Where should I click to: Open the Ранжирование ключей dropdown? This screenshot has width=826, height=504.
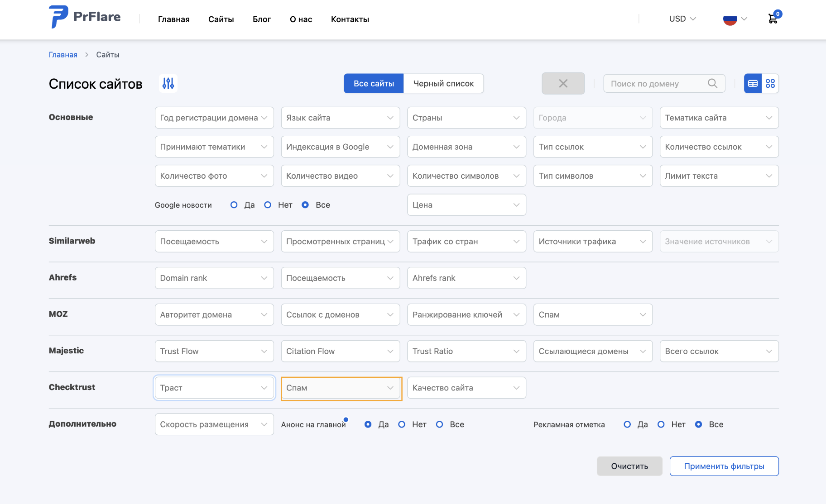click(466, 314)
